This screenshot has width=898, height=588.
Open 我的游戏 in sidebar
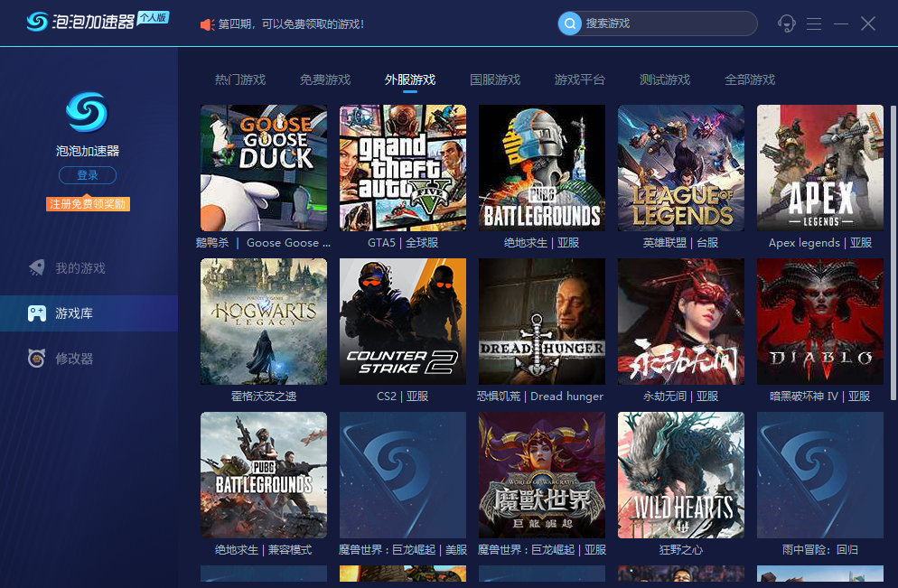point(89,268)
